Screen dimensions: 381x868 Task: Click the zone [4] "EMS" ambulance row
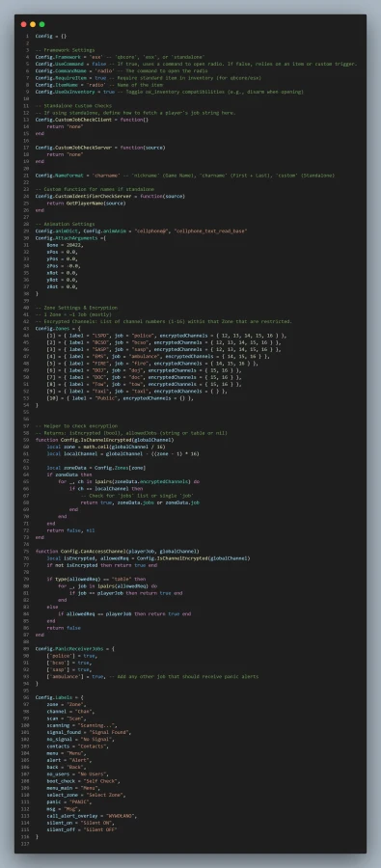coord(158,356)
